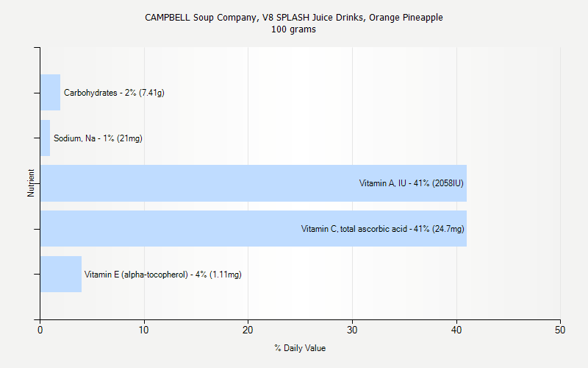Screen dimensions: 588x368
Task: Click the x-axis tick label '30'
Action: 352,330
